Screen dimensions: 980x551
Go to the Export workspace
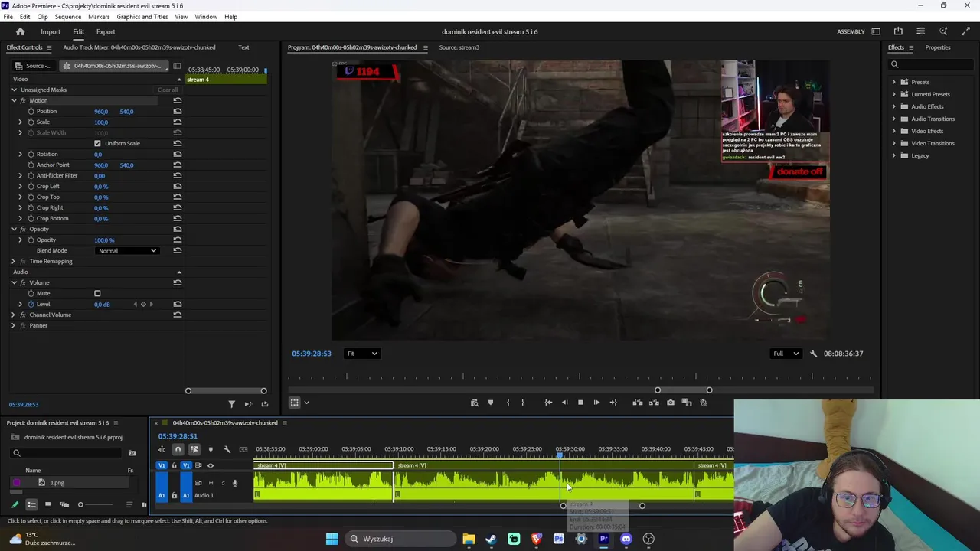pyautogui.click(x=106, y=32)
